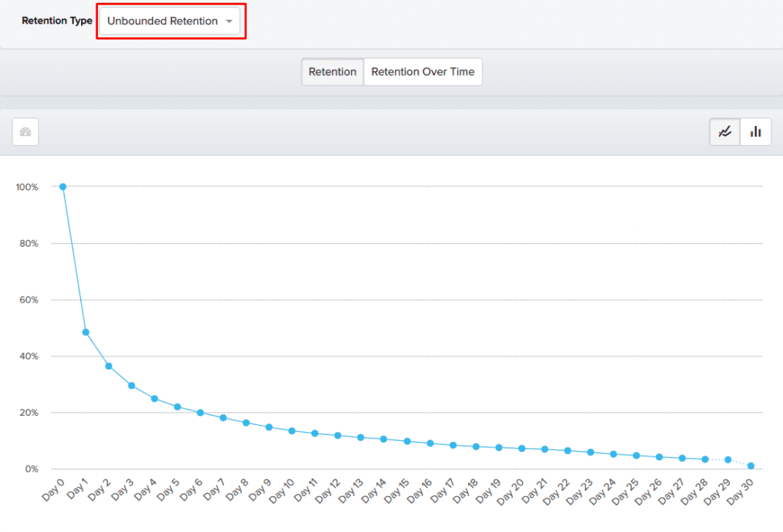This screenshot has width=783, height=532.
Task: Select the Retention tab
Action: point(332,72)
